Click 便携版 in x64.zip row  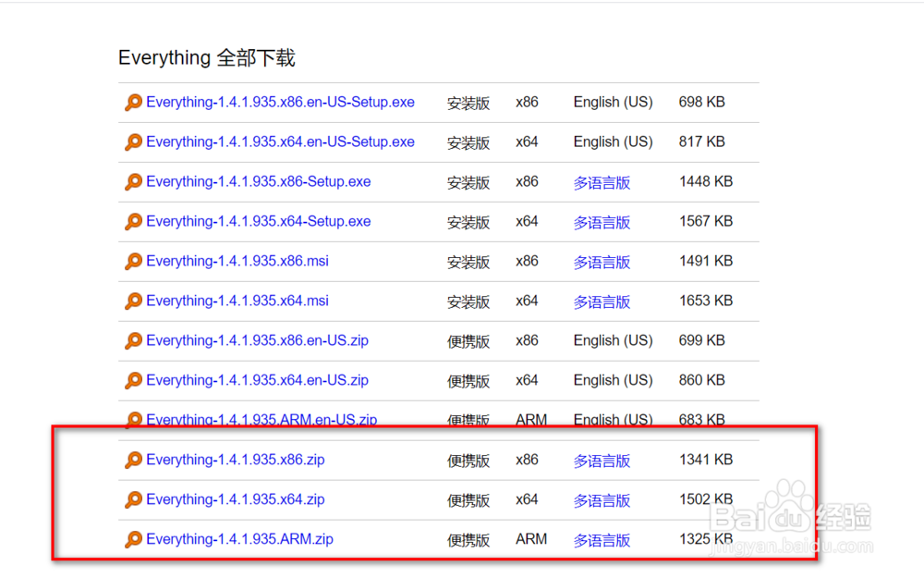(468, 500)
